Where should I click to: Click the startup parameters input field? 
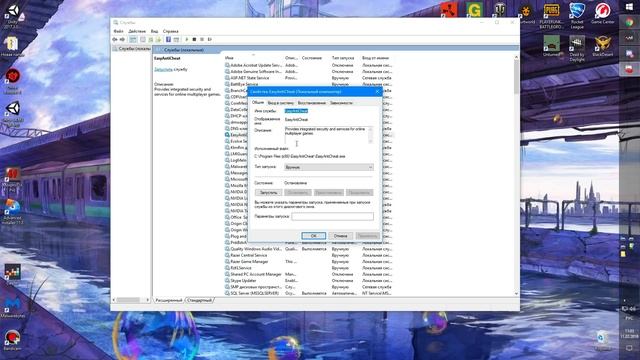pyautogui.click(x=333, y=216)
